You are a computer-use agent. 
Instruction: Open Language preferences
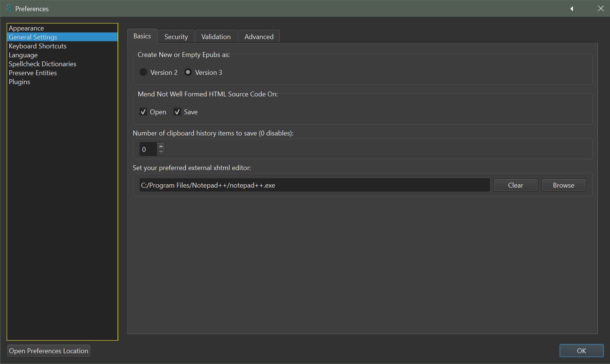(62, 55)
